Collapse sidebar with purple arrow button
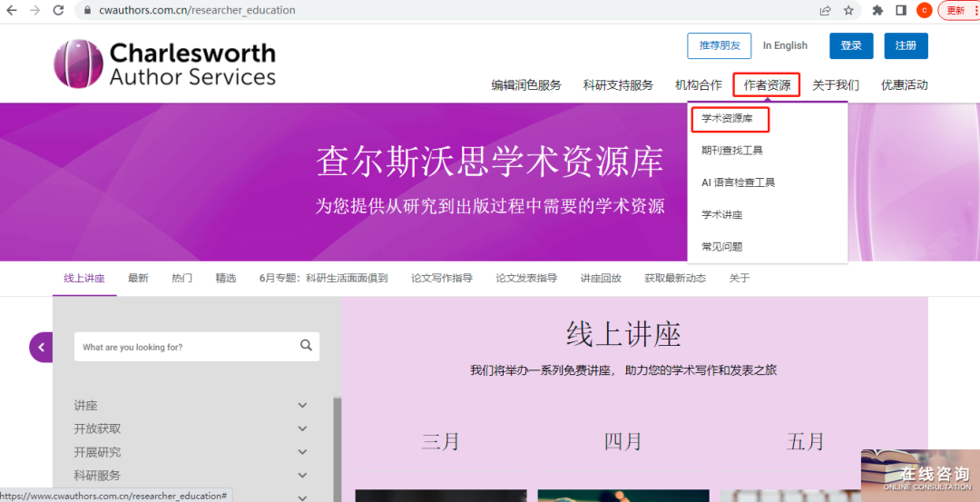The height and width of the screenshot is (502, 980). pyautogui.click(x=41, y=347)
